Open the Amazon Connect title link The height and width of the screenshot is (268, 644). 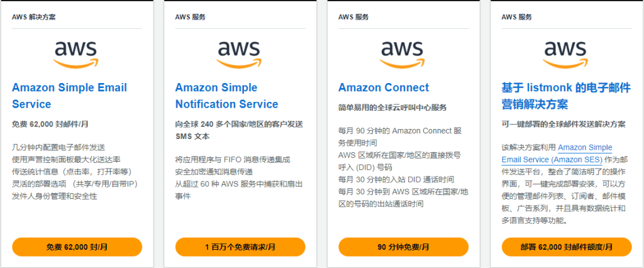click(384, 87)
